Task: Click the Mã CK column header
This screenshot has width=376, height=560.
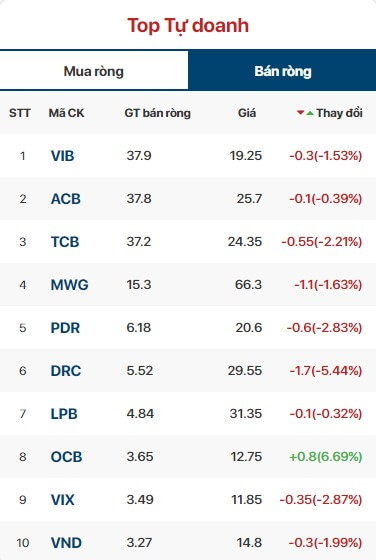Action: tap(66, 113)
